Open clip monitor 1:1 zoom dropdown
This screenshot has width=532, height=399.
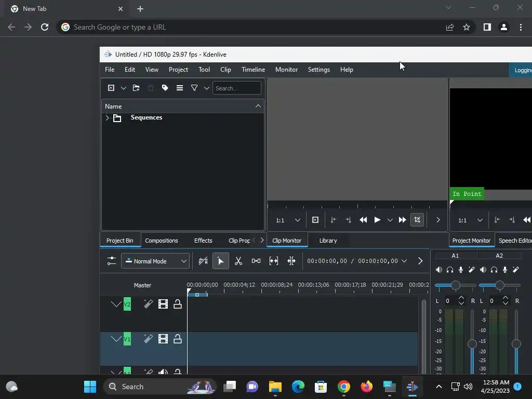click(x=288, y=220)
